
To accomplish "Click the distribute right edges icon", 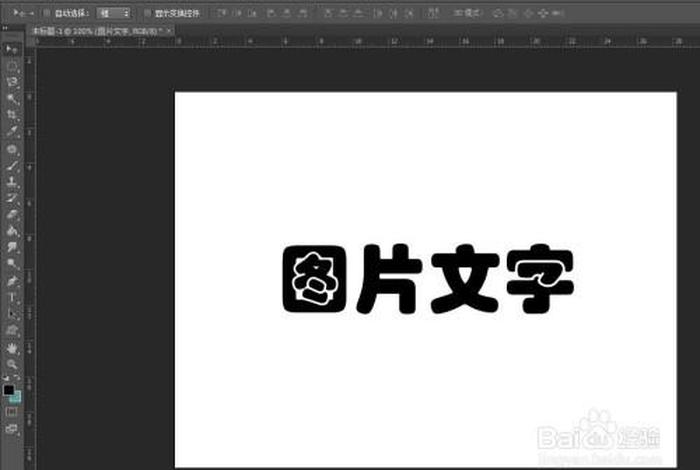I will [409, 13].
